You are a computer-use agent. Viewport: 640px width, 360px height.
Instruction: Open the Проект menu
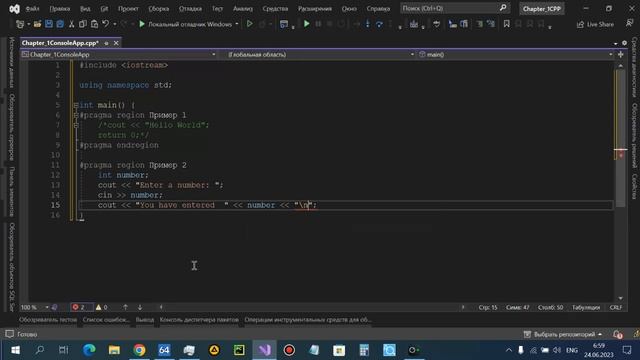click(128, 9)
